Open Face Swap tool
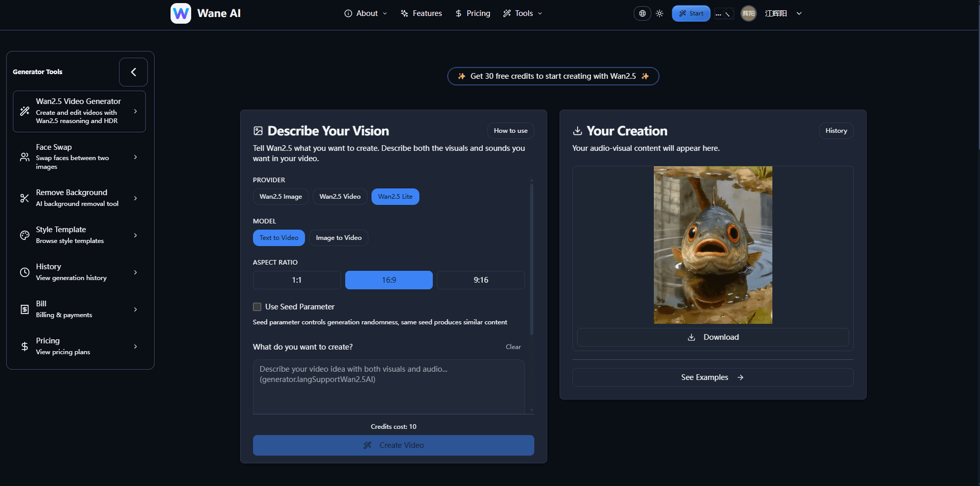Screen dimensions: 980x486 coord(79,157)
